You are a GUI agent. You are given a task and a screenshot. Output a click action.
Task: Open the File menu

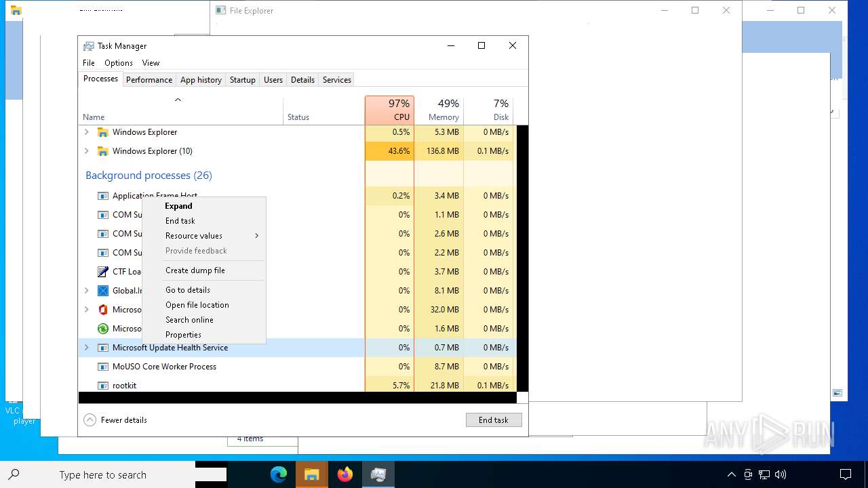[x=89, y=63]
